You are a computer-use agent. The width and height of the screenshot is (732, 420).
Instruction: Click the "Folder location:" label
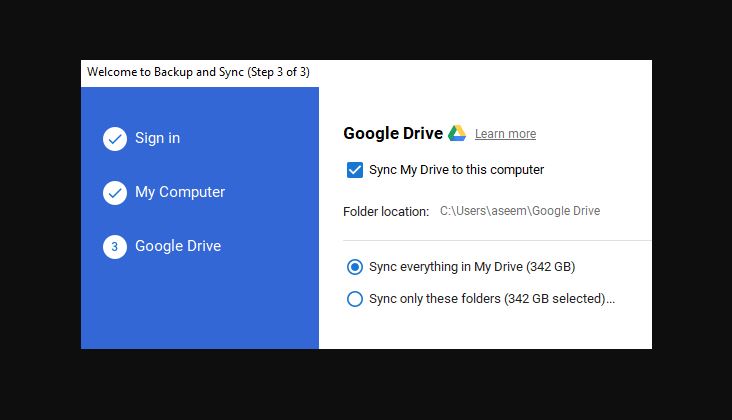386,211
